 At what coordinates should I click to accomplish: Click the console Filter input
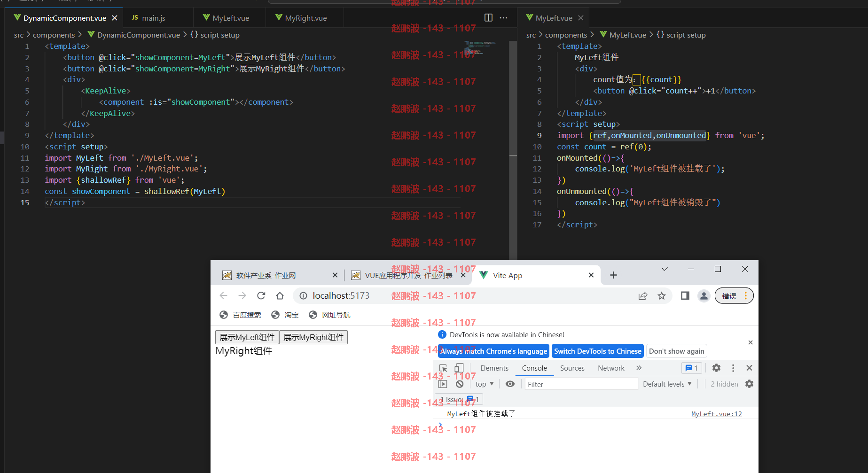click(581, 384)
